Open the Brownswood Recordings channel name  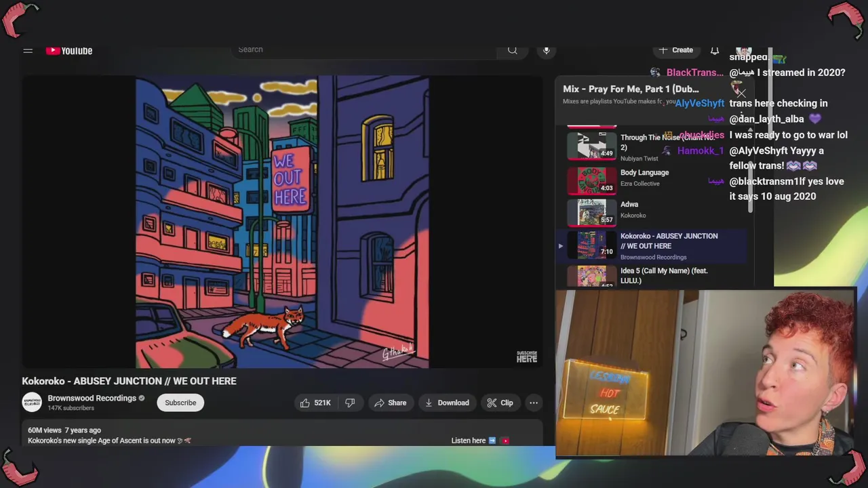click(92, 398)
